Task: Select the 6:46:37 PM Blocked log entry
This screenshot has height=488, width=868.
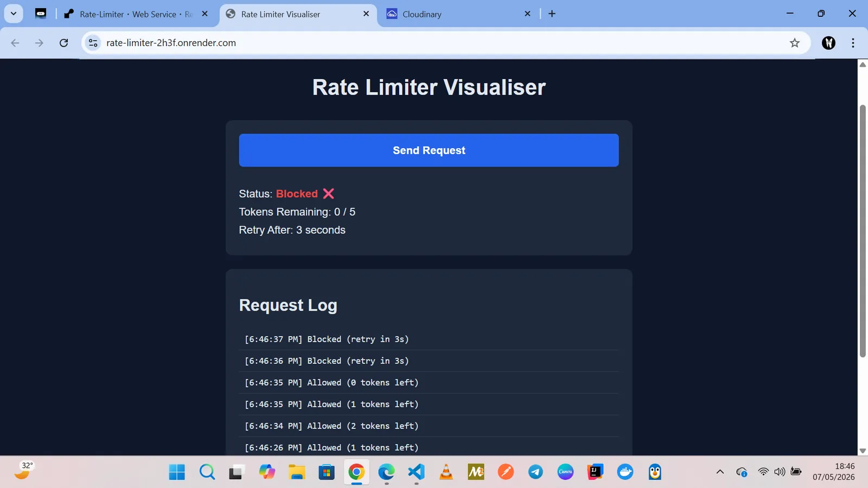Action: coord(429,339)
